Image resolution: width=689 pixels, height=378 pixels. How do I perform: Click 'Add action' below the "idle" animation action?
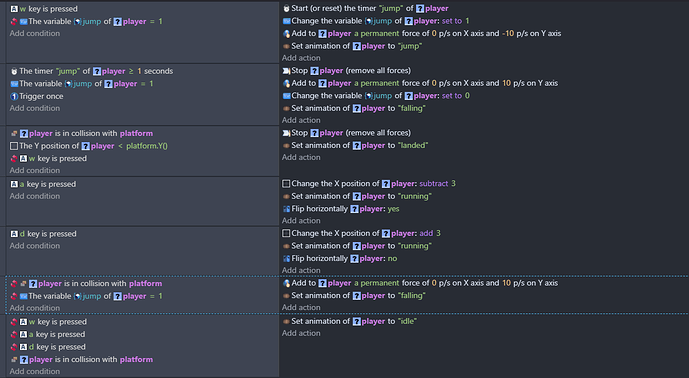pyautogui.click(x=301, y=333)
